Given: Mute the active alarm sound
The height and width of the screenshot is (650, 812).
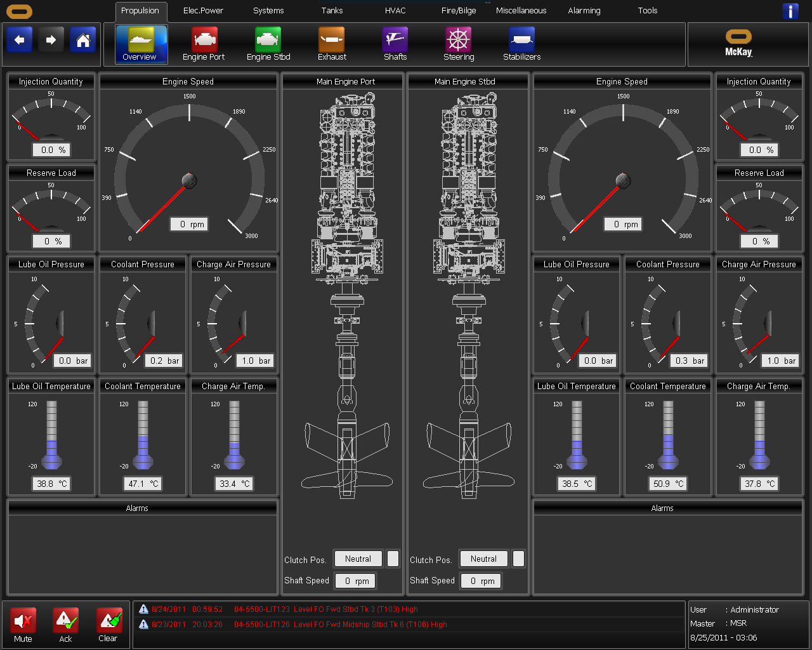Looking at the screenshot, I should click(x=23, y=625).
